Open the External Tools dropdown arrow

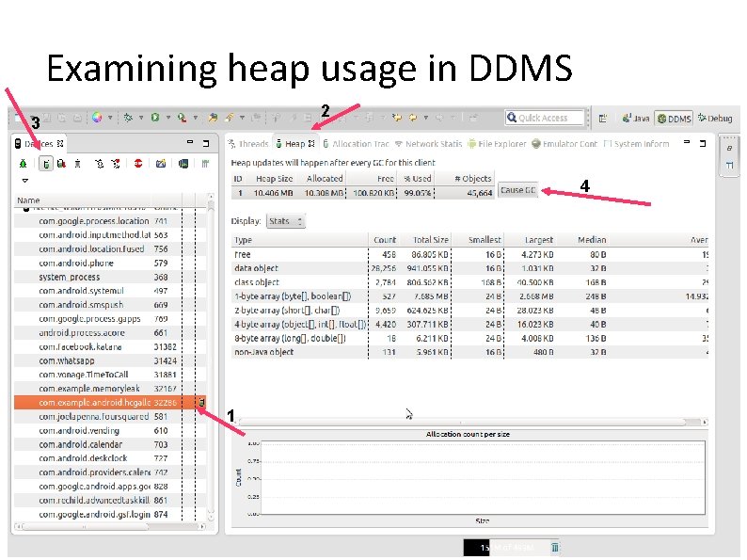pyautogui.click(x=195, y=118)
